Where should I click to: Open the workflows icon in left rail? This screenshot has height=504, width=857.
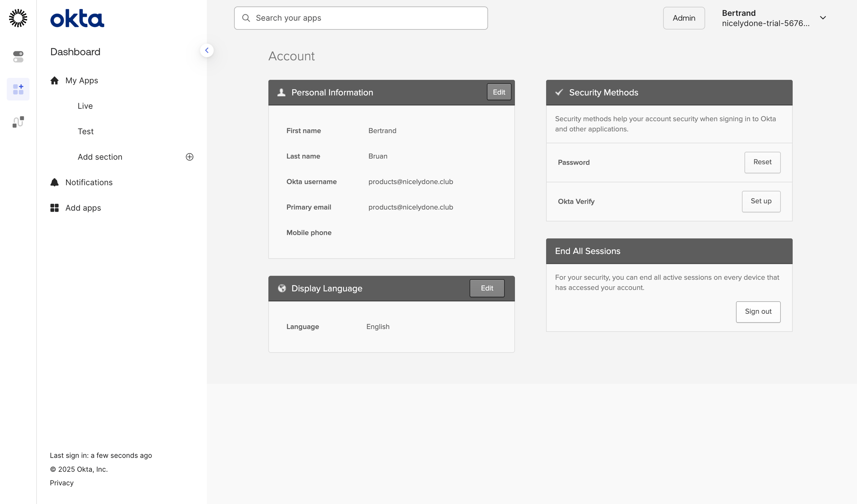point(18,122)
